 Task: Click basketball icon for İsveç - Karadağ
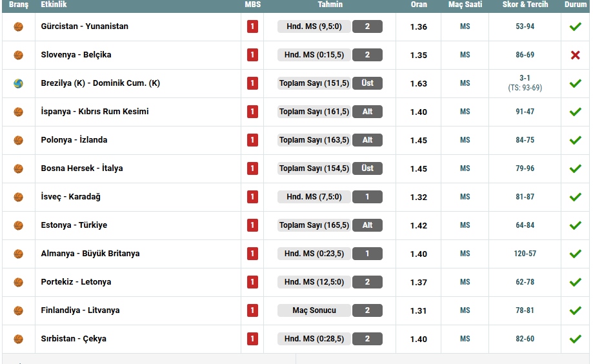pos(18,197)
